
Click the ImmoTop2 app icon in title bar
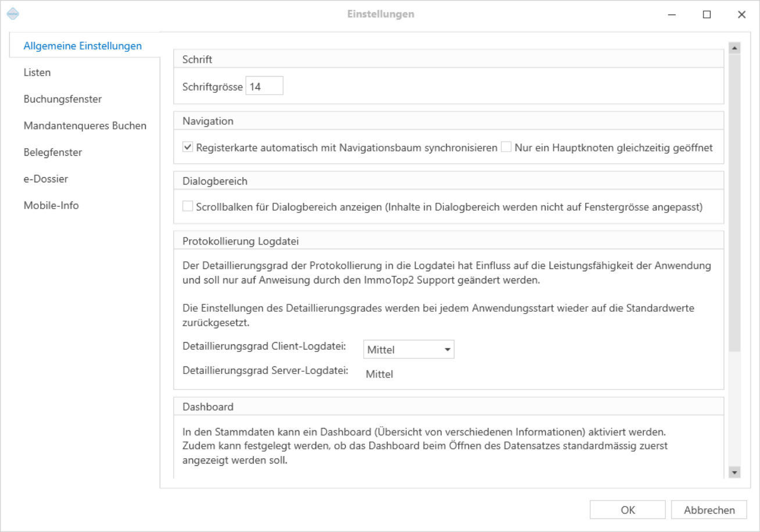pyautogui.click(x=13, y=14)
